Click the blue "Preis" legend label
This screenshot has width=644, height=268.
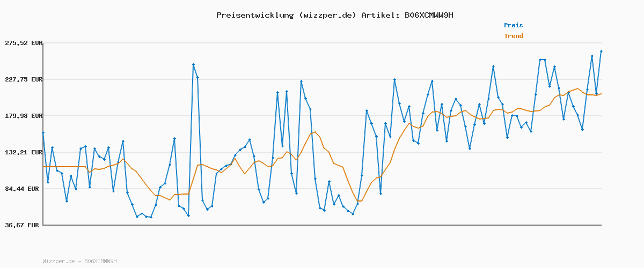(513, 25)
